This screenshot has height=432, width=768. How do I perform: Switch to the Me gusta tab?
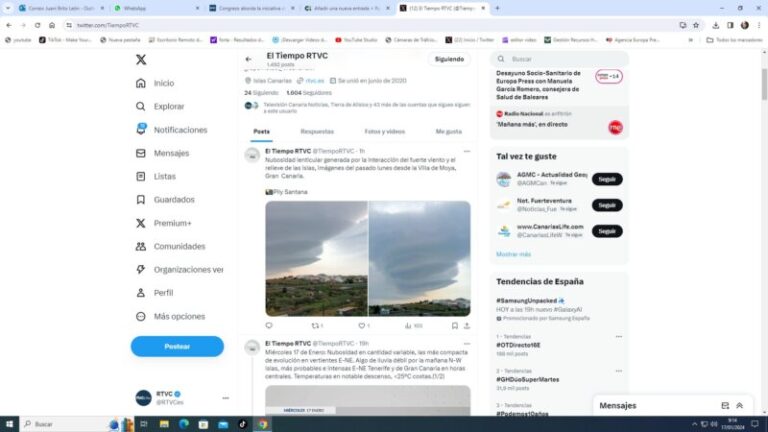(449, 132)
